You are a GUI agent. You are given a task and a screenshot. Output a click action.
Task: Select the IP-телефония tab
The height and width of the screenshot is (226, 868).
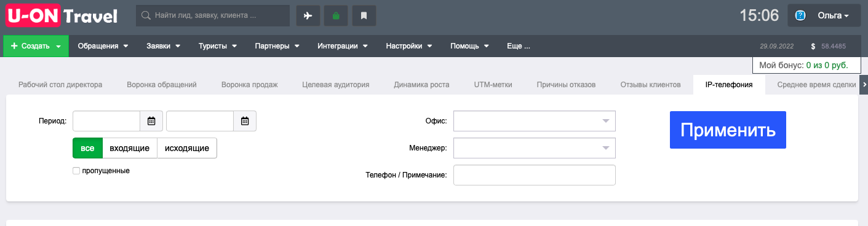[729, 85]
